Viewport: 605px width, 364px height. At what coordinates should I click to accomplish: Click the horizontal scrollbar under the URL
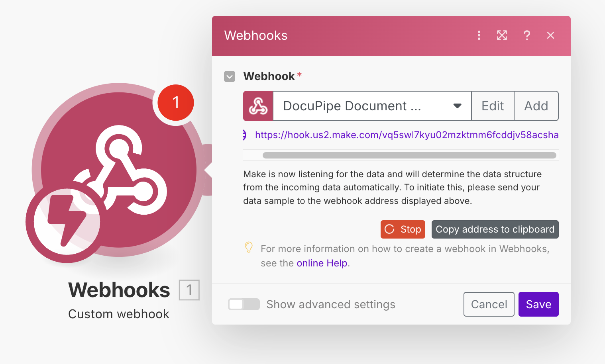pos(409,155)
